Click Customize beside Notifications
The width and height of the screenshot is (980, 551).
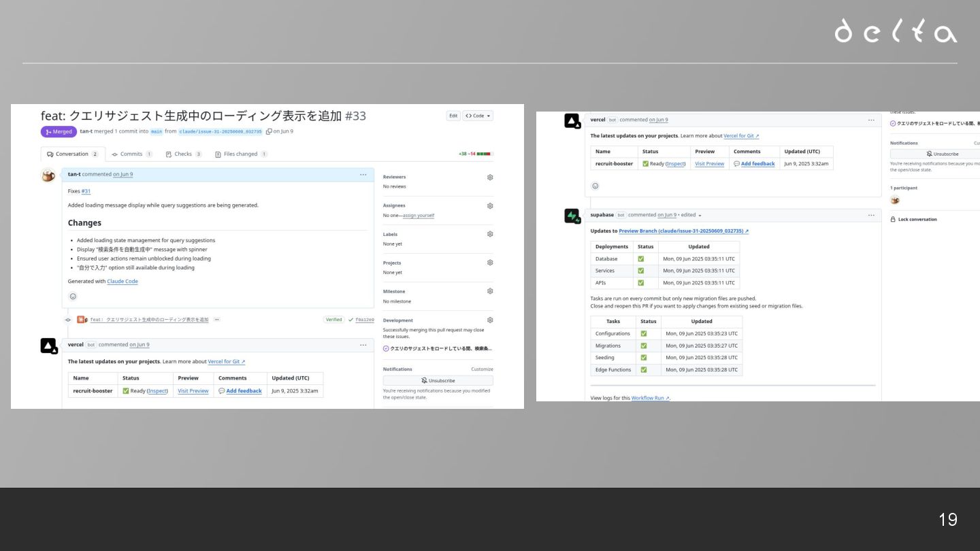[482, 369]
